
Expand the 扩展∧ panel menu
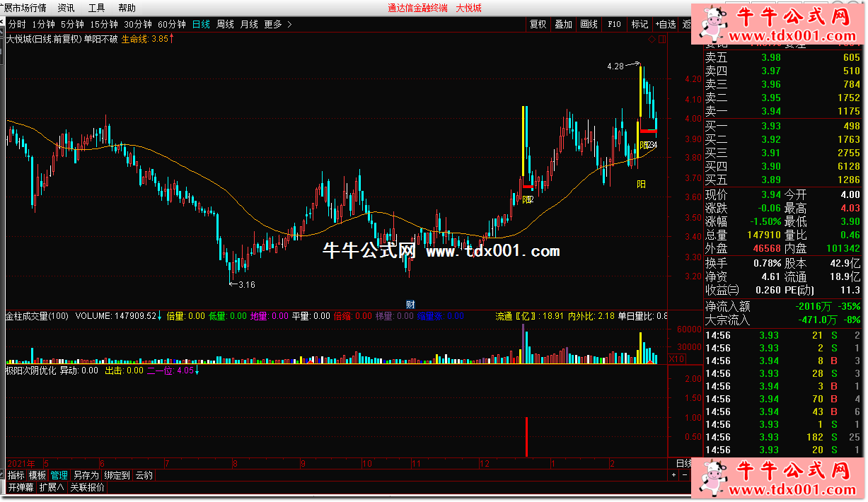point(51,487)
